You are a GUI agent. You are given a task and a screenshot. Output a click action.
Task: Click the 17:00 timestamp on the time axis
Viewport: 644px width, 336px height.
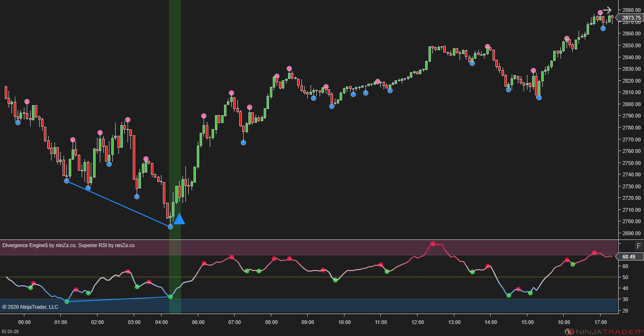click(601, 322)
